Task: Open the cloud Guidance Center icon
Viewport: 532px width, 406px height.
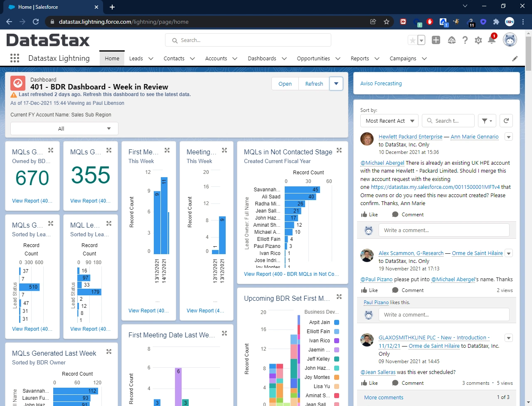Action: pyautogui.click(x=452, y=40)
